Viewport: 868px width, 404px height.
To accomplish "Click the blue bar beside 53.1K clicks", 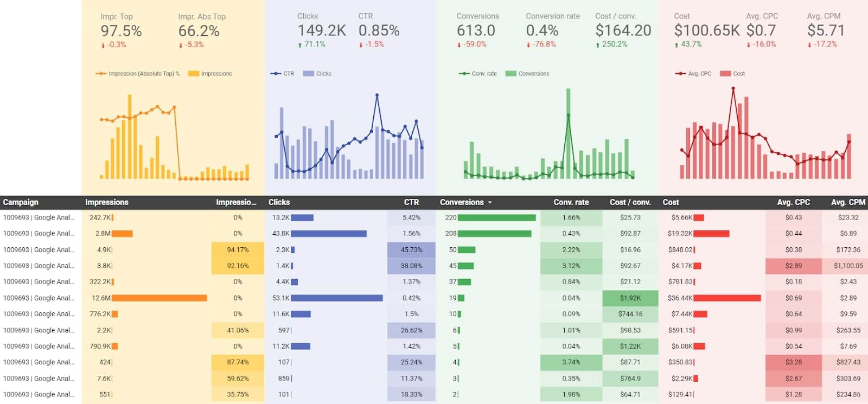I will pyautogui.click(x=337, y=298).
